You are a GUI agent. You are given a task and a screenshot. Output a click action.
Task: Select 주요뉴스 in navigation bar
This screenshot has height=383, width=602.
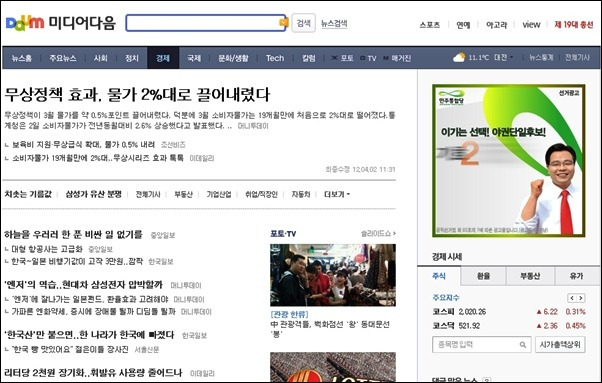coord(63,58)
